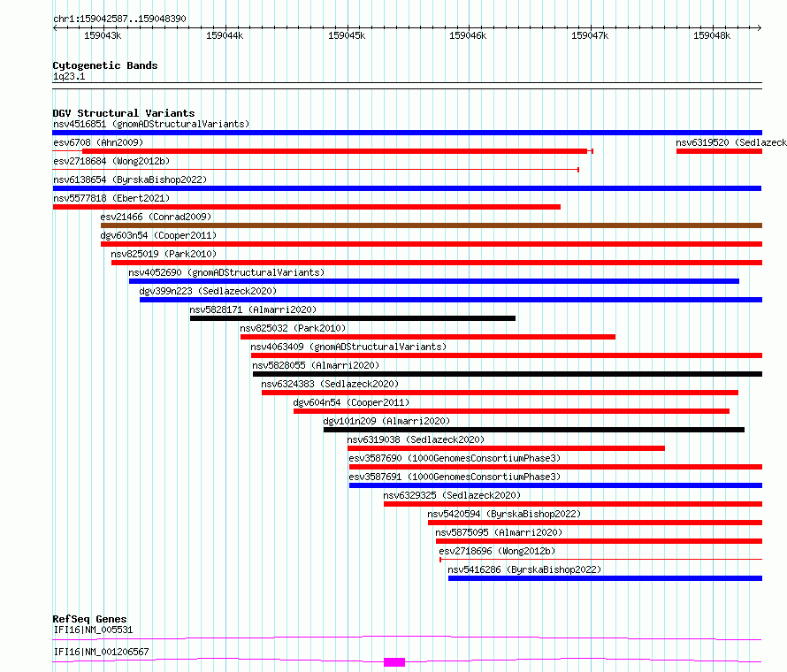This screenshot has width=787, height=672.
Task: Click the DGV Structural Variants track title
Action: coord(124,113)
